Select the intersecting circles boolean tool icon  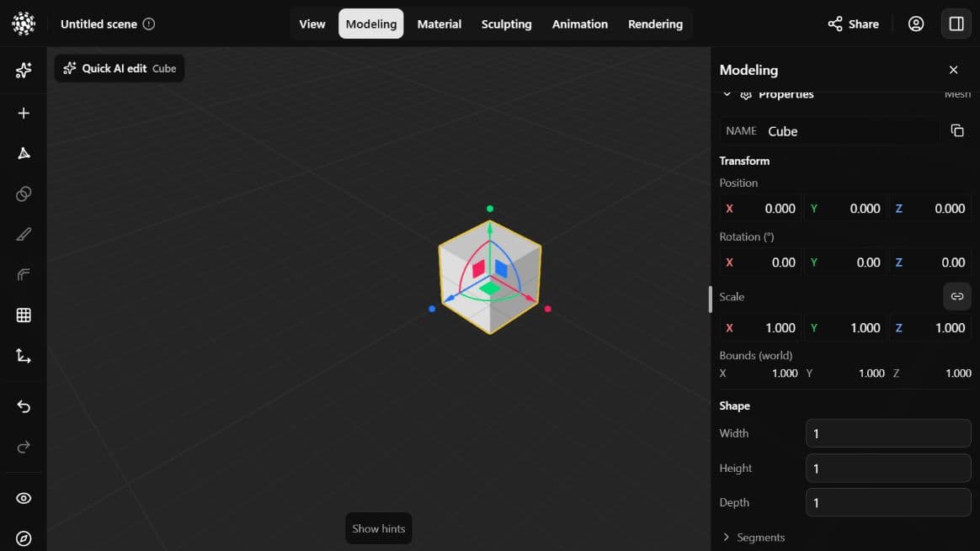click(24, 193)
